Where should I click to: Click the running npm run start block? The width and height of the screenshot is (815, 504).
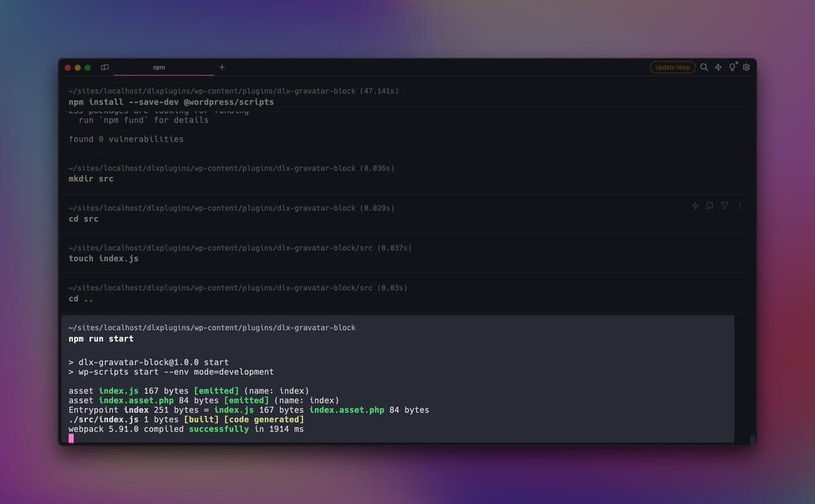(x=101, y=339)
